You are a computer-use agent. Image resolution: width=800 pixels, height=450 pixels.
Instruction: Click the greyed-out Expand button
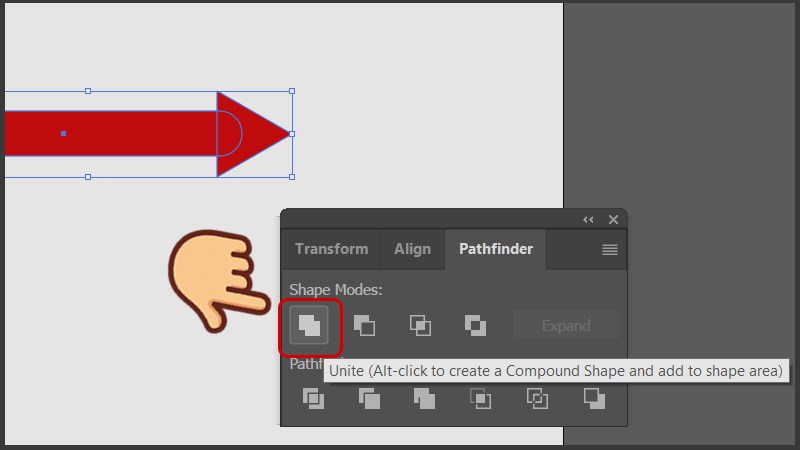[566, 326]
